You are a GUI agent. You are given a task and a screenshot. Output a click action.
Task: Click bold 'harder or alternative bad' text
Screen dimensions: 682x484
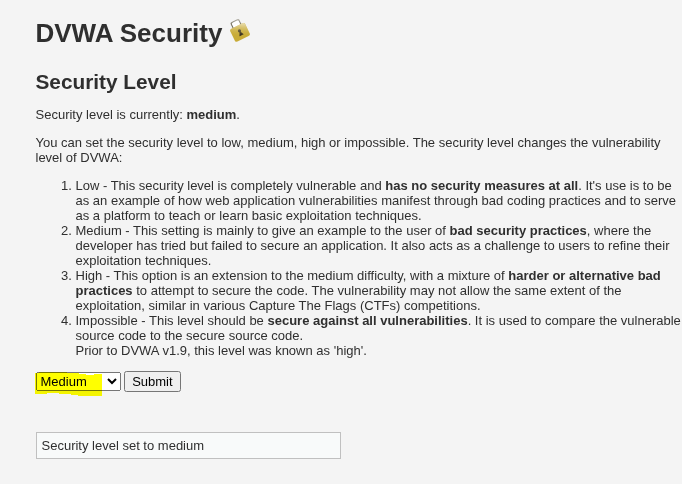click(584, 276)
